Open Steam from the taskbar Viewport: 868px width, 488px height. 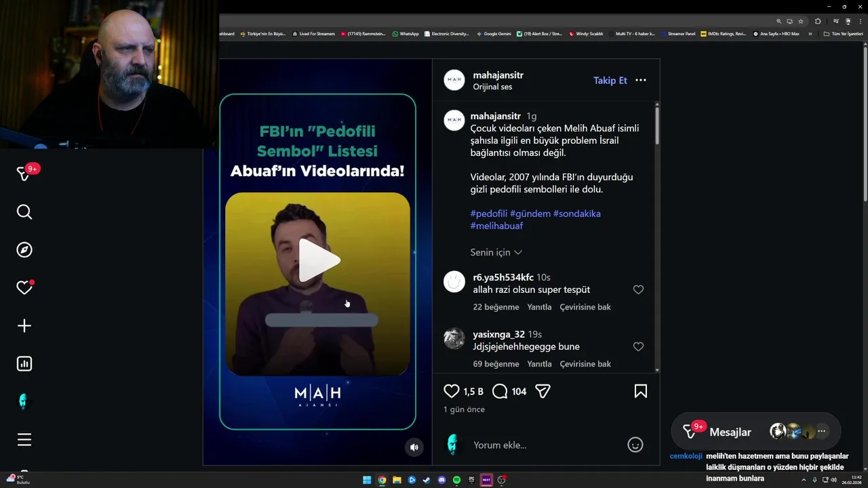tap(427, 480)
